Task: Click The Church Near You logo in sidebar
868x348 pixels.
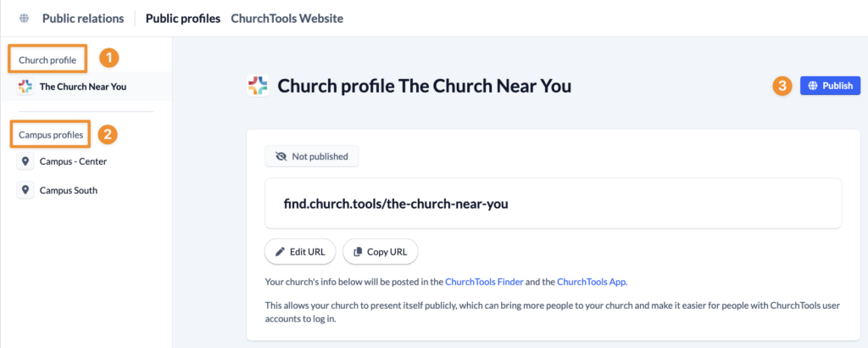Action: click(25, 87)
